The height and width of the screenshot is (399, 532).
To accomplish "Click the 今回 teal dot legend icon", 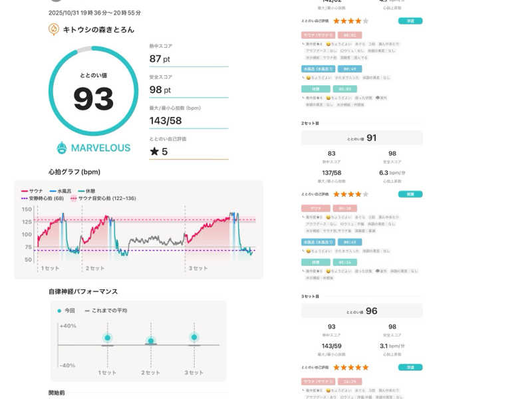I will click(59, 311).
